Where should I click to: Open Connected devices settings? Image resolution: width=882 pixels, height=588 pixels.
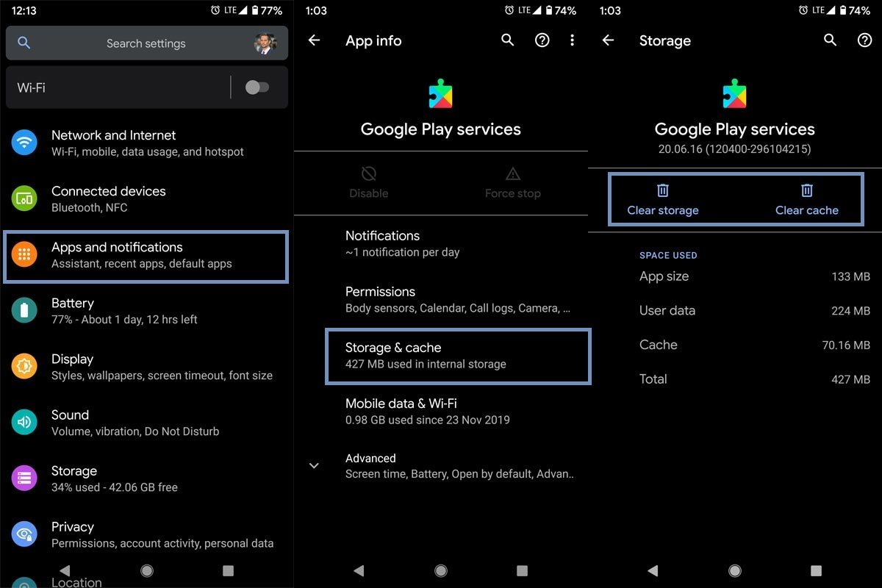(147, 198)
